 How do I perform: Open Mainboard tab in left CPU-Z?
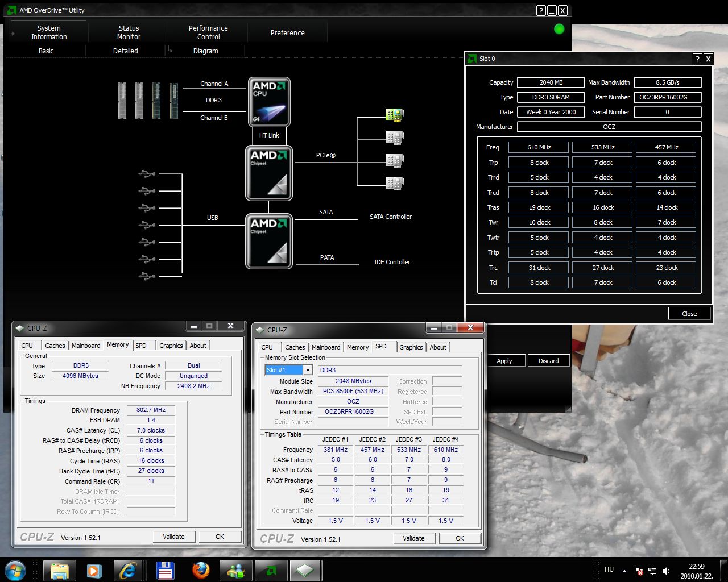point(86,346)
